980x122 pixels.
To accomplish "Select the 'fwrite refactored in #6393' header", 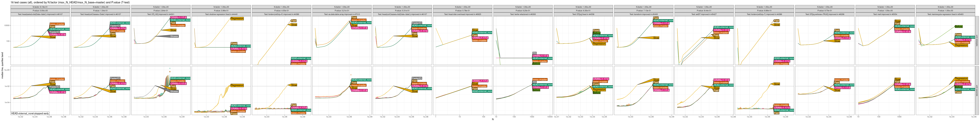I will [x=523, y=14].
